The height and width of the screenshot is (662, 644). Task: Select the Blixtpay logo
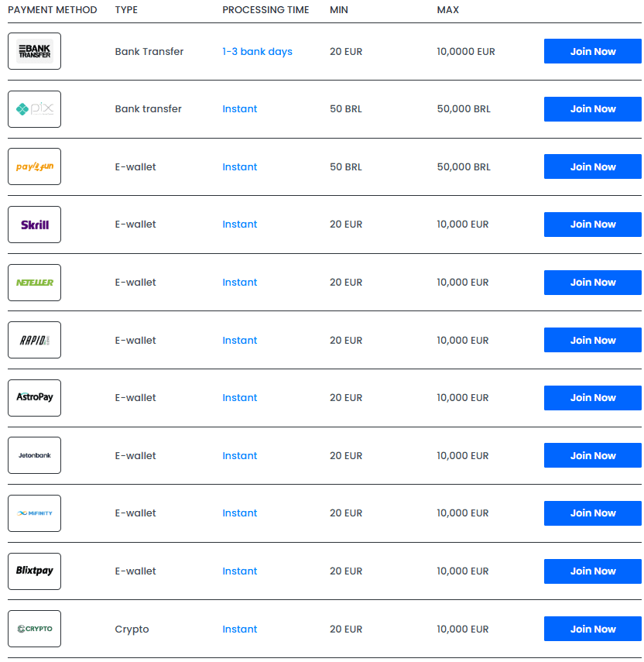click(34, 571)
